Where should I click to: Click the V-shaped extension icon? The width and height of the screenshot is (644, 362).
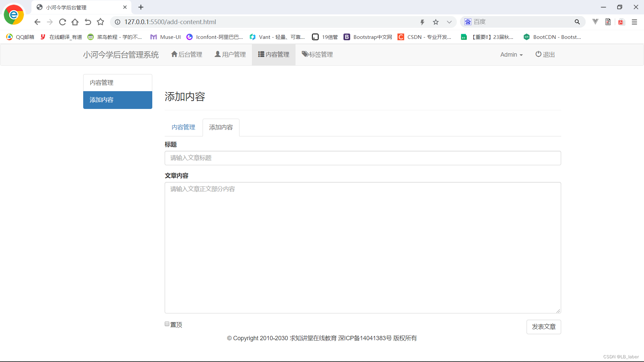click(x=595, y=21)
